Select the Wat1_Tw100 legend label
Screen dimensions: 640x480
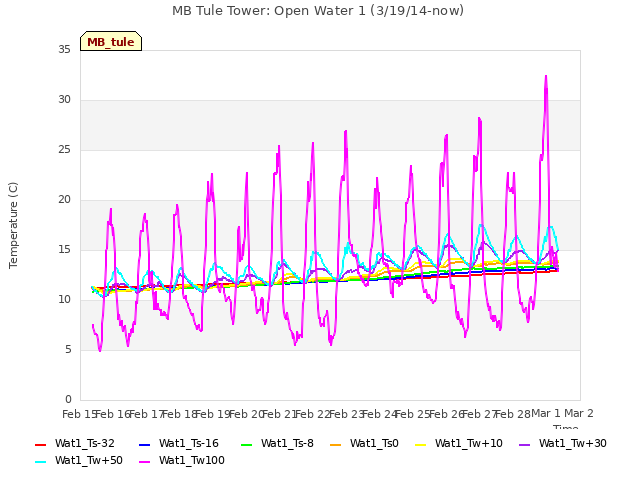pyautogui.click(x=192, y=461)
